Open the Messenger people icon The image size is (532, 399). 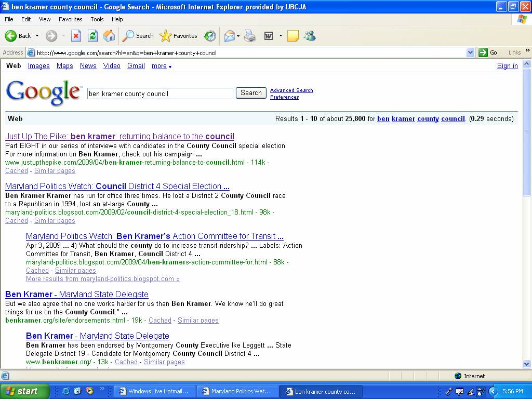310,36
